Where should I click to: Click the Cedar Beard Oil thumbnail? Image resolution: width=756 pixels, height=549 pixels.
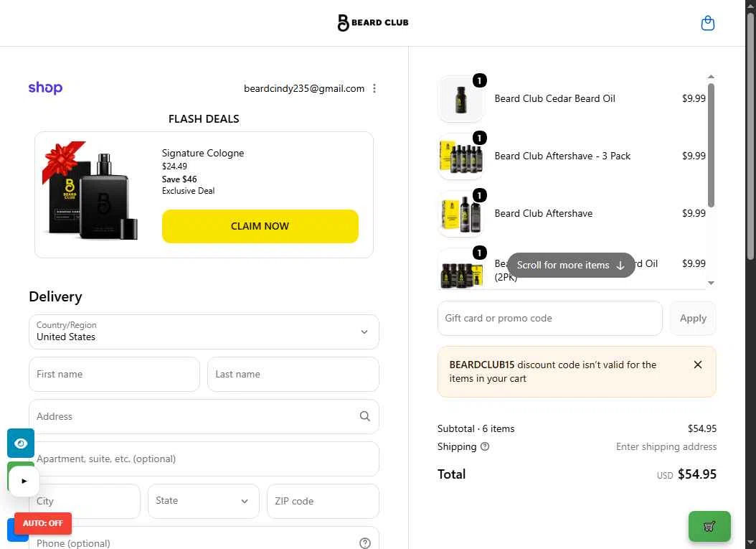pyautogui.click(x=461, y=99)
